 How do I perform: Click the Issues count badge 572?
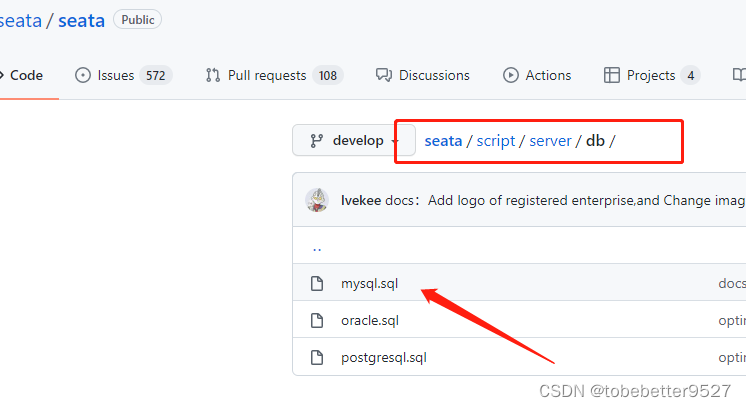point(156,75)
